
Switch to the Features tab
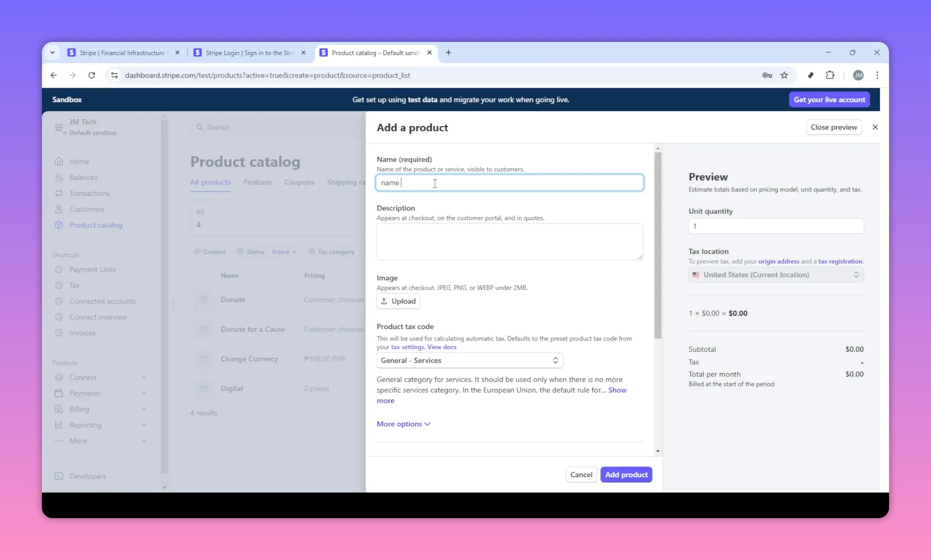point(258,182)
